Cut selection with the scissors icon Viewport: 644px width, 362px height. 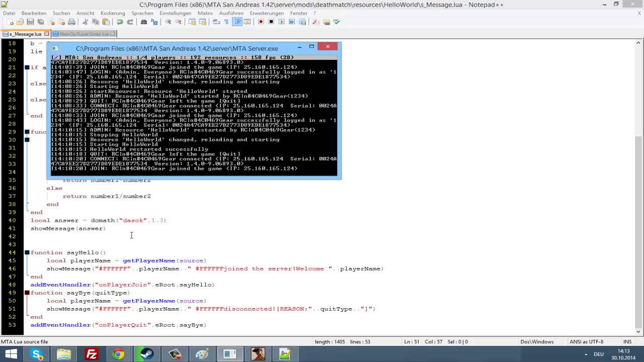(x=85, y=22)
